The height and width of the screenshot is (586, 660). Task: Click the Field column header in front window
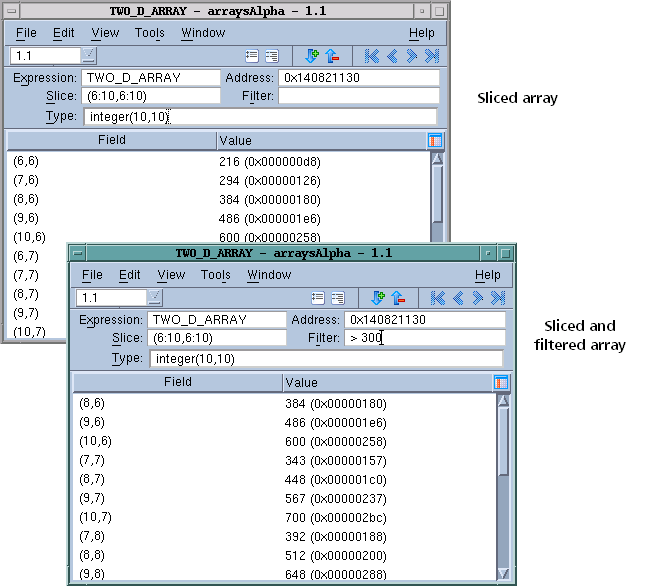click(x=177, y=382)
